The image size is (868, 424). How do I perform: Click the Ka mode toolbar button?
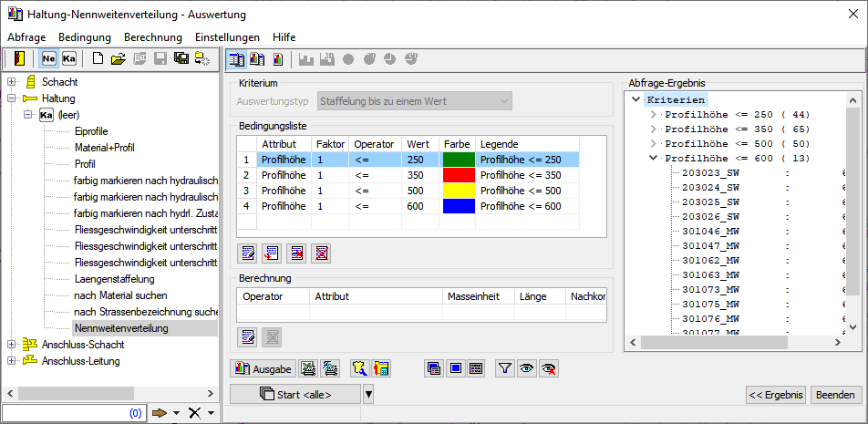pos(69,59)
